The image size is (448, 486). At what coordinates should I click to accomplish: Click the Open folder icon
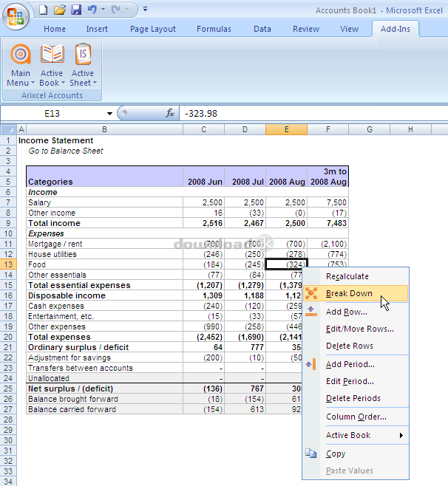(59, 10)
